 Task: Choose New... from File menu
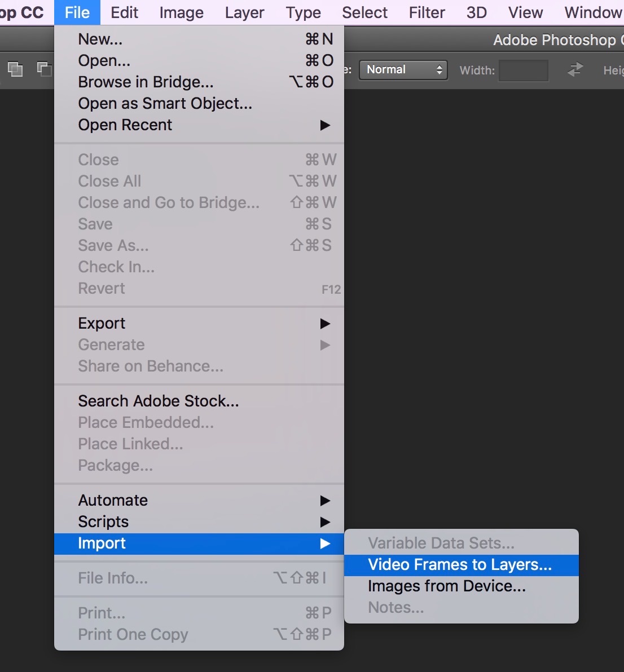tap(199, 39)
